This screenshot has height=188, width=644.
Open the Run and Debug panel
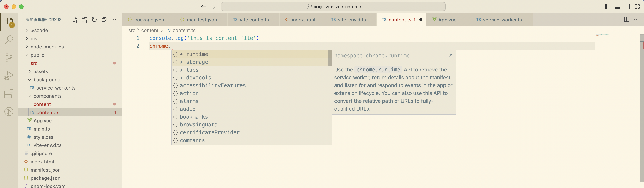pos(9,75)
